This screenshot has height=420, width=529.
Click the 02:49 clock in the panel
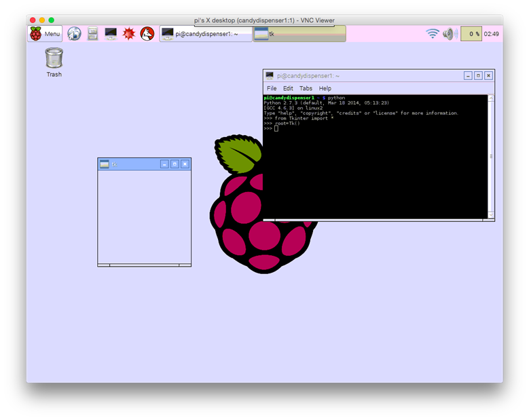[492, 34]
